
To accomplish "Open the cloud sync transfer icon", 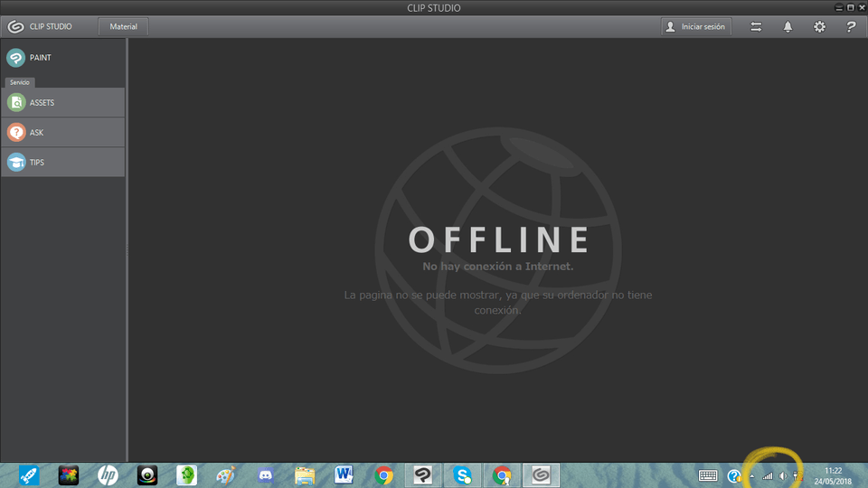I will coord(756,26).
